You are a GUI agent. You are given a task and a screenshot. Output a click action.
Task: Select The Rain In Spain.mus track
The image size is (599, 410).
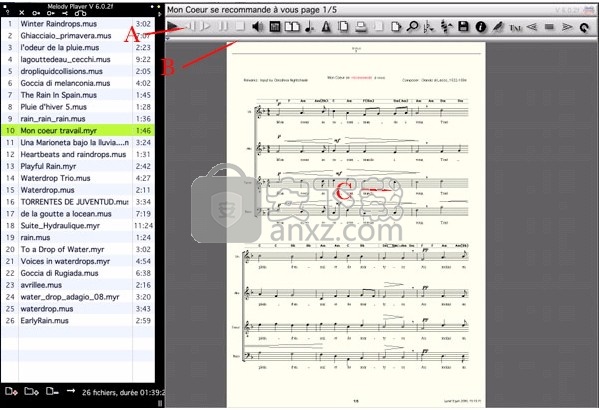[78, 95]
